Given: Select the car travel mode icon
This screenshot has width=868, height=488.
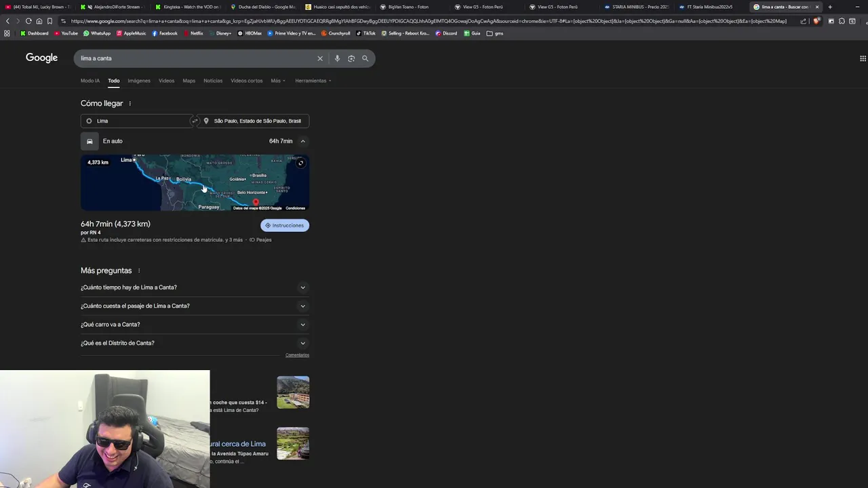Looking at the screenshot, I should click(90, 141).
